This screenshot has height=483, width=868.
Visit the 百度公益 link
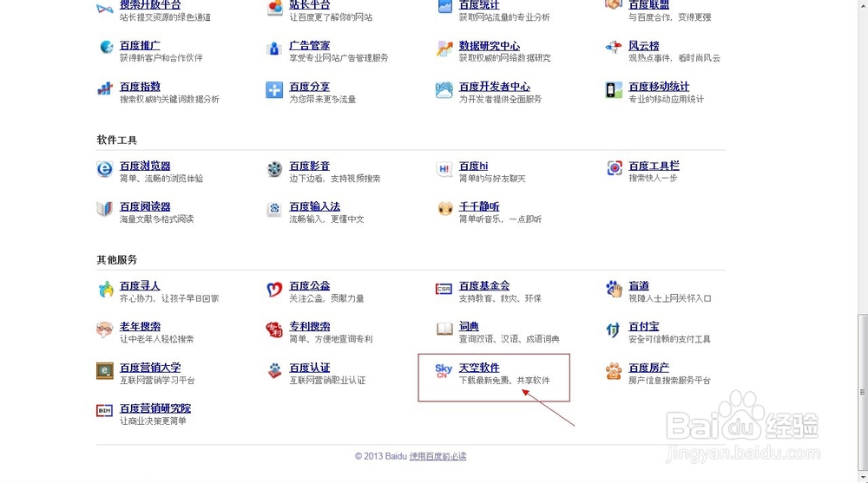click(310, 285)
